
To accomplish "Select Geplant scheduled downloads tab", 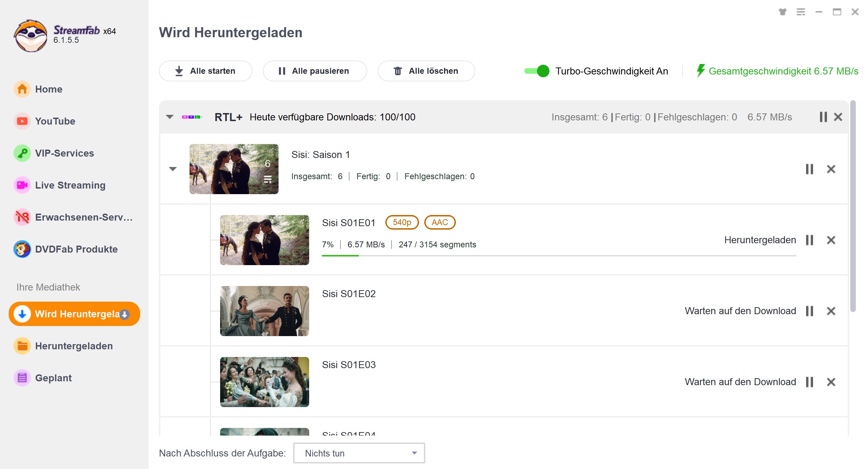I will point(53,378).
